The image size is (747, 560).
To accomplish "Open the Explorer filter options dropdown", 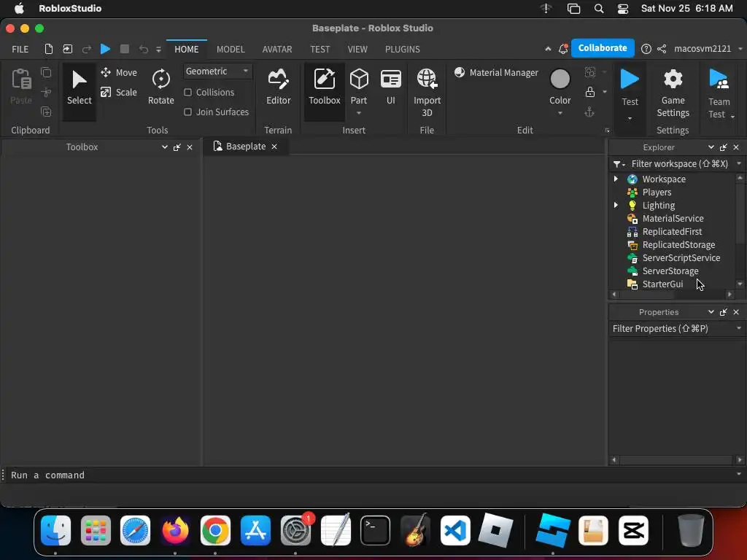I will pyautogui.click(x=619, y=164).
